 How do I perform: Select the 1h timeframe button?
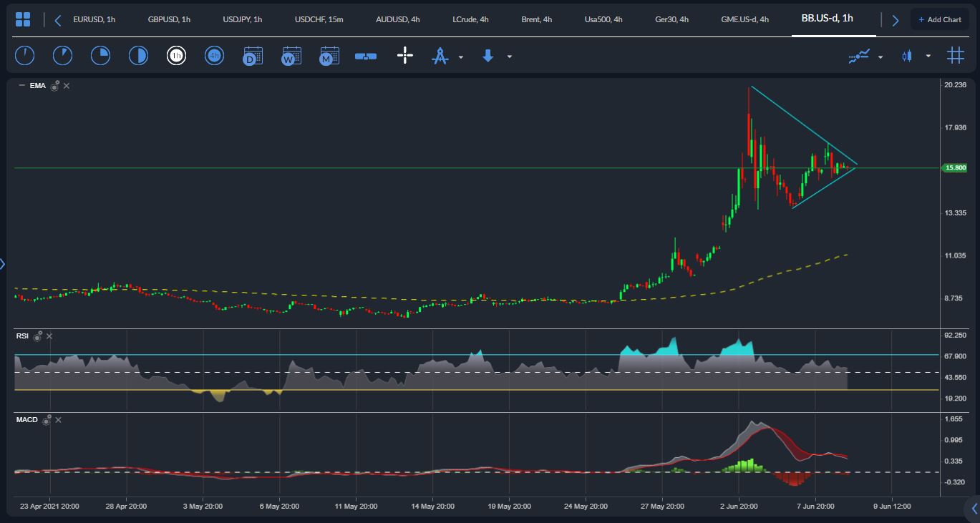click(x=176, y=56)
